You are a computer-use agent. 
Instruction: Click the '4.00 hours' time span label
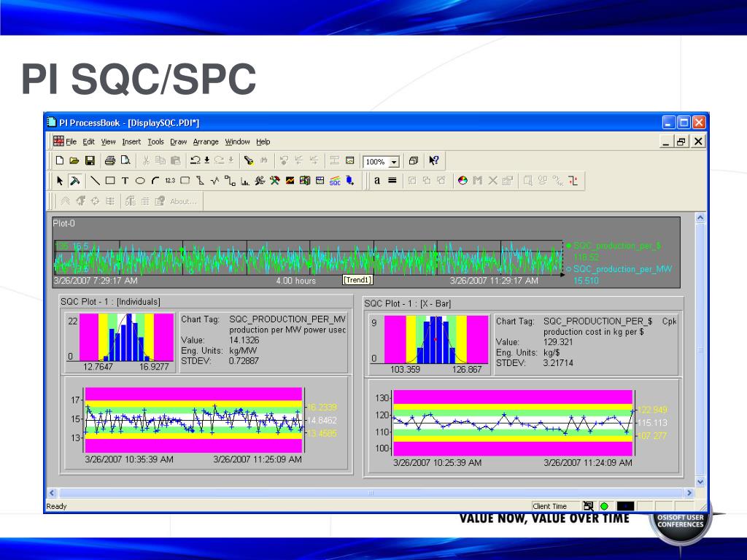click(296, 281)
